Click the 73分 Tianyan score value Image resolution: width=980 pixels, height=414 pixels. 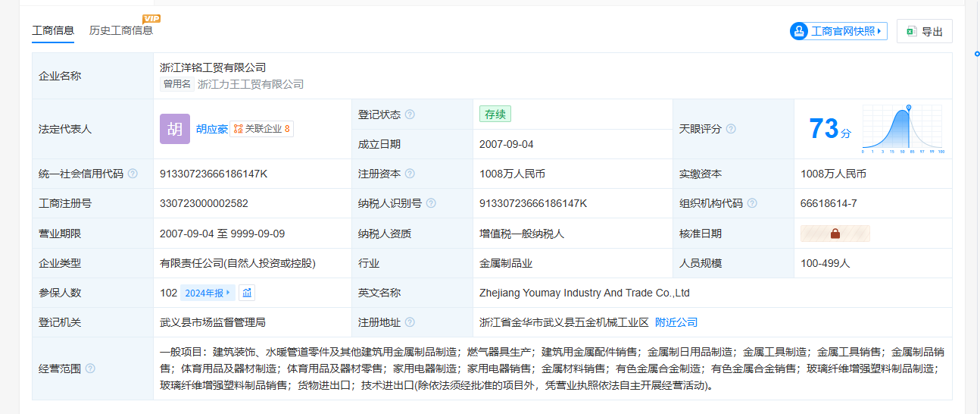click(830, 129)
